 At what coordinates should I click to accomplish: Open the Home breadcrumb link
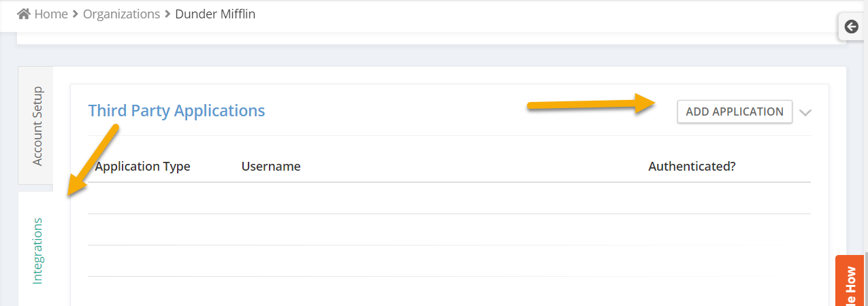click(51, 14)
